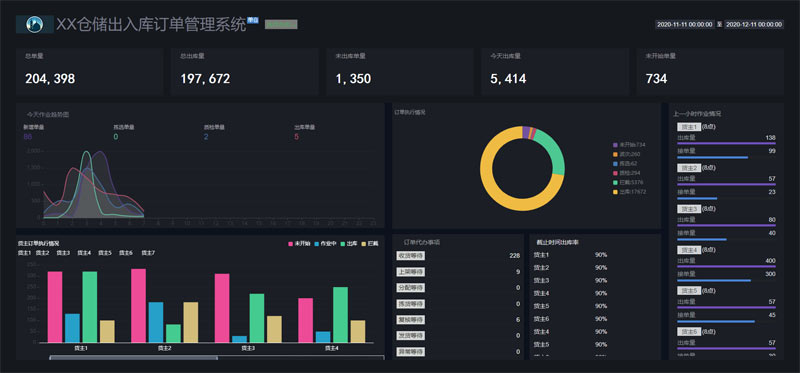Click the gray-green button beside the title
The height and width of the screenshot is (373, 800).
[281, 24]
